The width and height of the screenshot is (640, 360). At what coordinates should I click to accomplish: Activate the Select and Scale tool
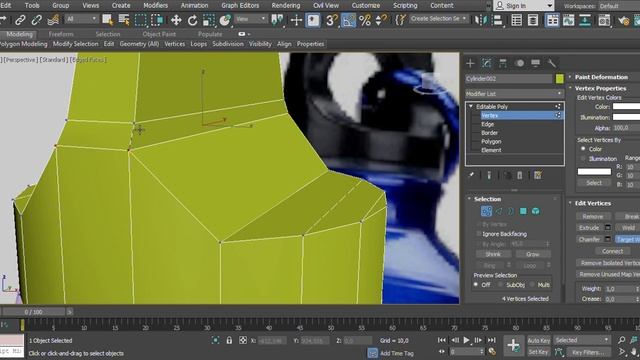[209, 20]
